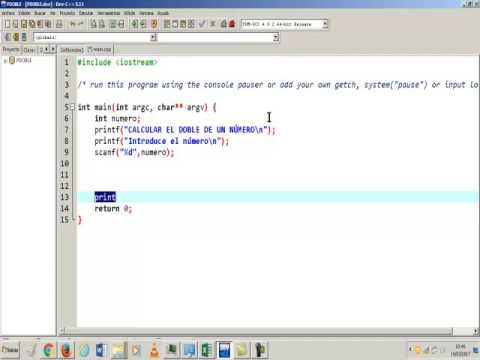Click the active Dev-C++ taskbar icon
480x360 pixels.
224,350
